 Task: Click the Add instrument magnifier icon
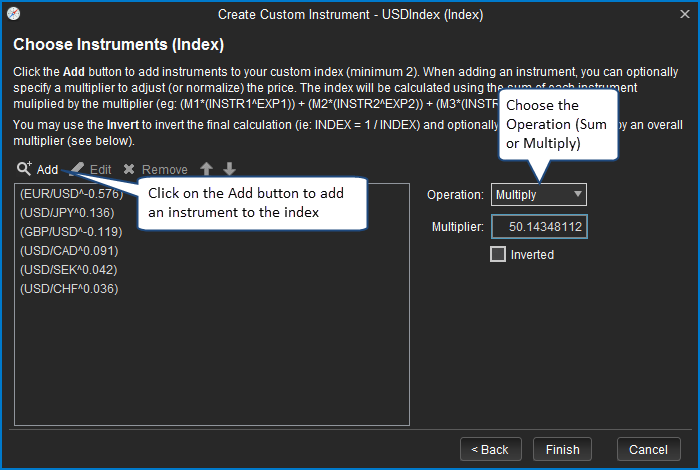point(24,169)
